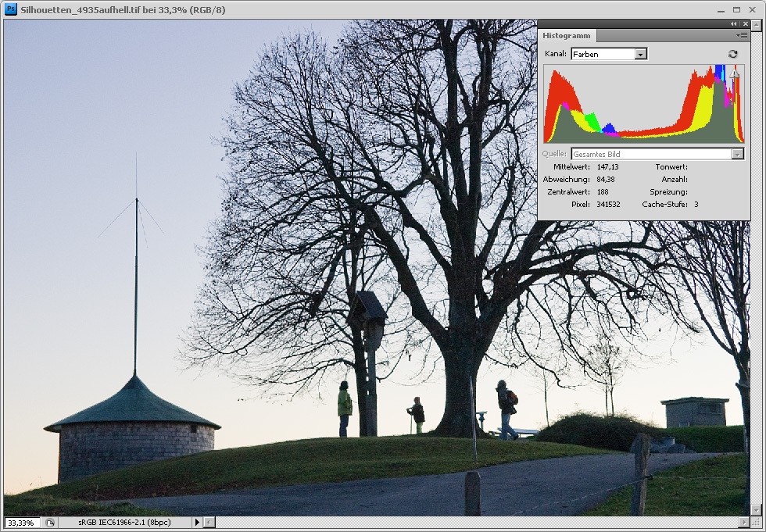Collapse the Histogramm panel with double arrows

(x=734, y=24)
